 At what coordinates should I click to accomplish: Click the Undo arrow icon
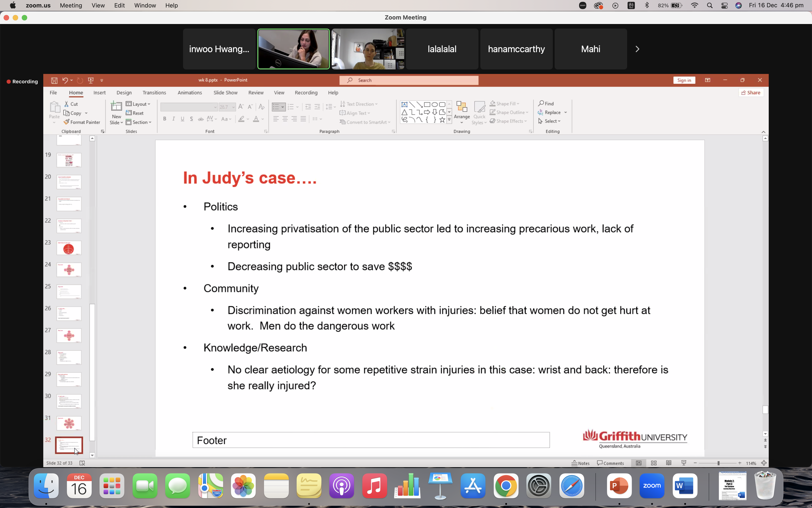click(x=65, y=80)
